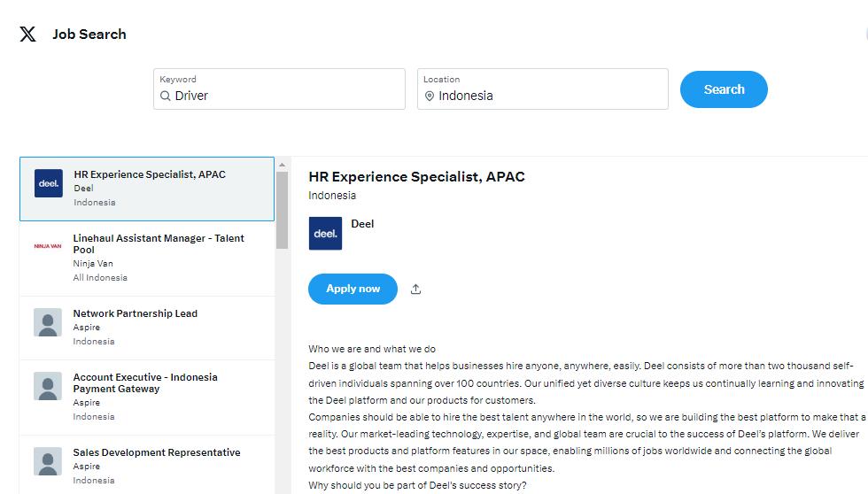Click avatar icon beside Sales Development Representative
Screen dimensions: 868x494
[48, 461]
